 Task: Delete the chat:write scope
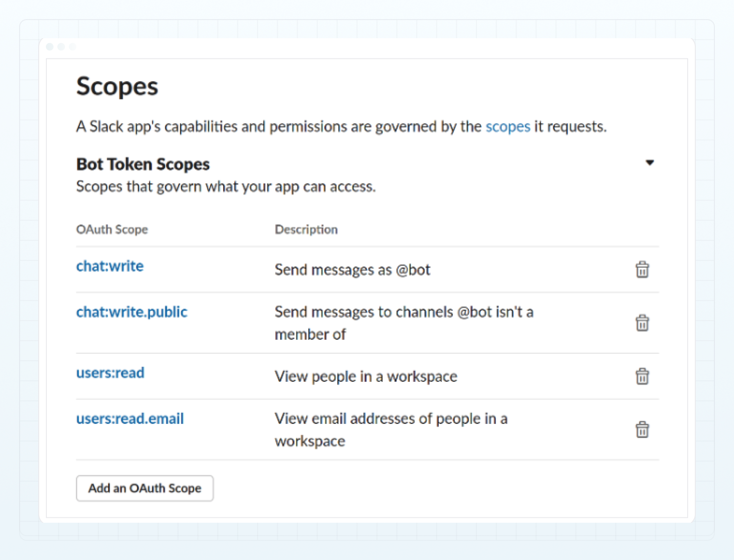point(642,269)
